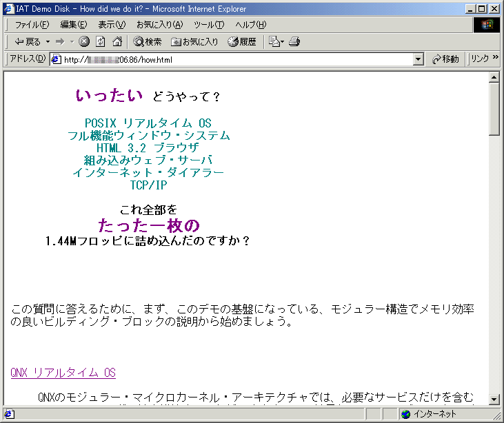Minimize the Internet Explorer window

[471, 9]
